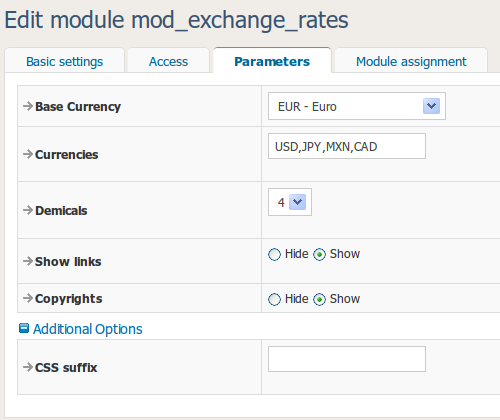Select Hide for Copyrights
The image size is (500, 420).
coord(274,299)
